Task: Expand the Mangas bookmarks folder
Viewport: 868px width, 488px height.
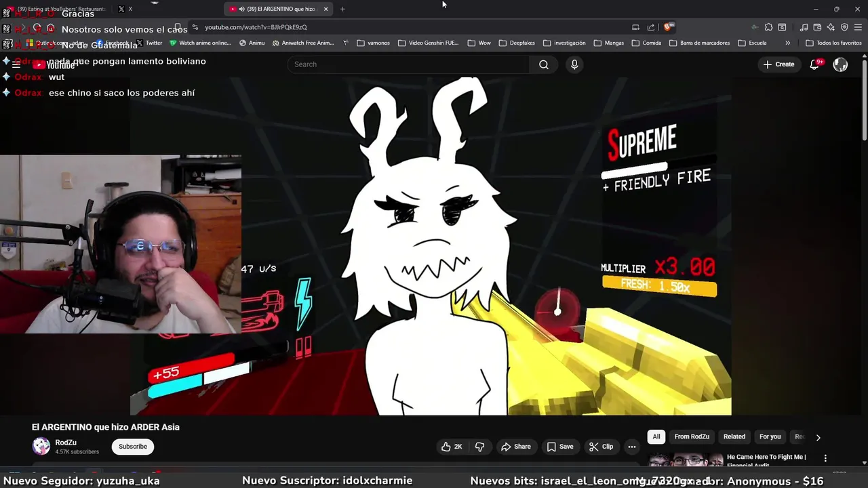Action: (x=608, y=43)
